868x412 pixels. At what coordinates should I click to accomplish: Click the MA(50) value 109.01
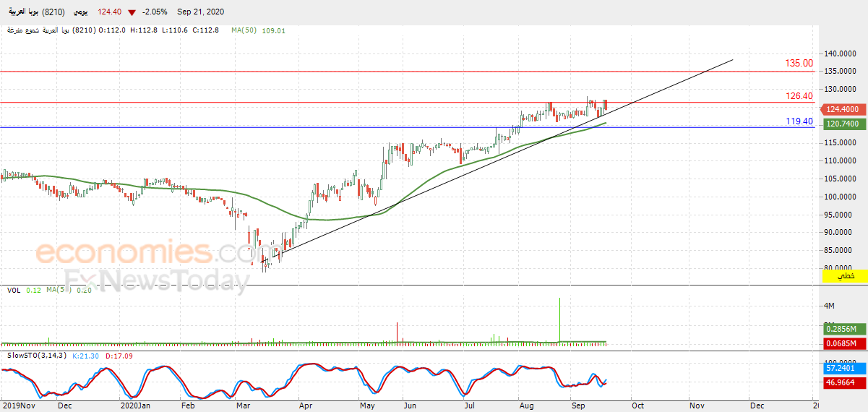pyautogui.click(x=273, y=30)
